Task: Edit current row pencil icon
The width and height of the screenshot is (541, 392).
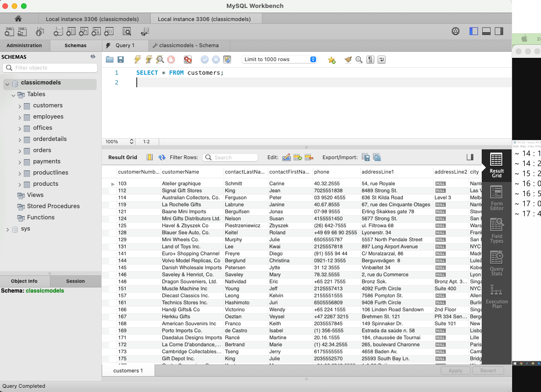Action: [287, 157]
